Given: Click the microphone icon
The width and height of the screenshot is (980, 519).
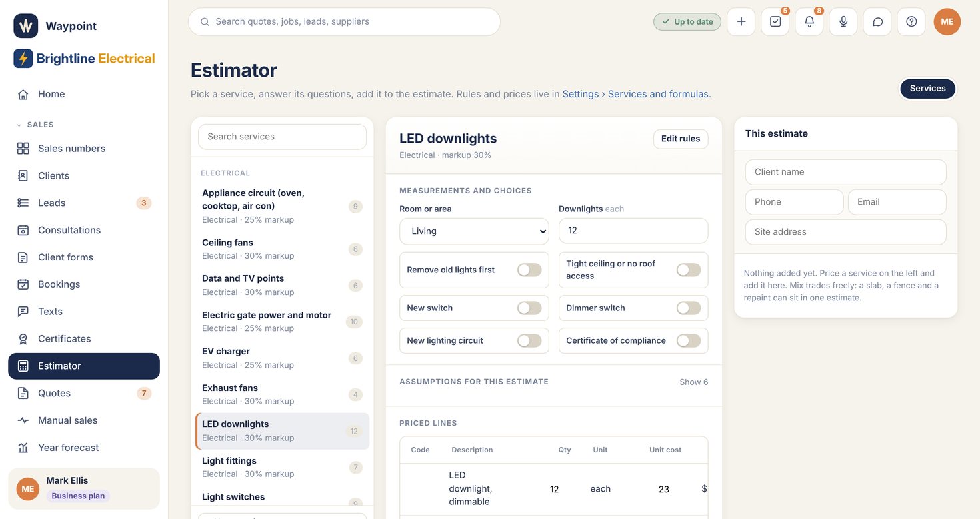Looking at the screenshot, I should pyautogui.click(x=843, y=21).
